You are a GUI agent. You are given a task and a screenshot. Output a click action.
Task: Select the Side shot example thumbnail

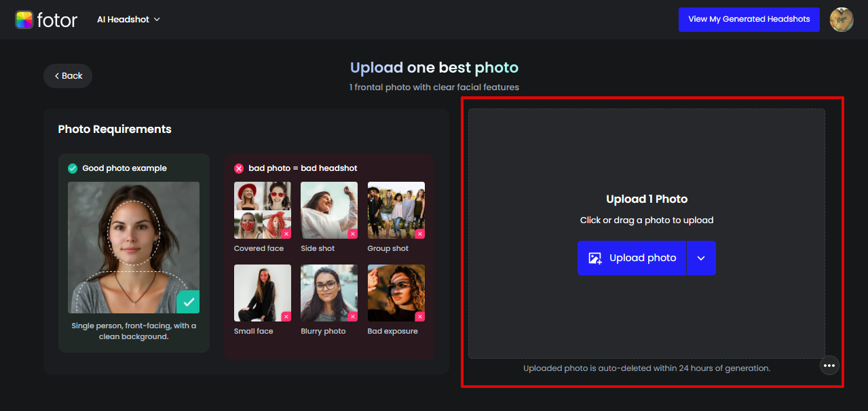329,210
